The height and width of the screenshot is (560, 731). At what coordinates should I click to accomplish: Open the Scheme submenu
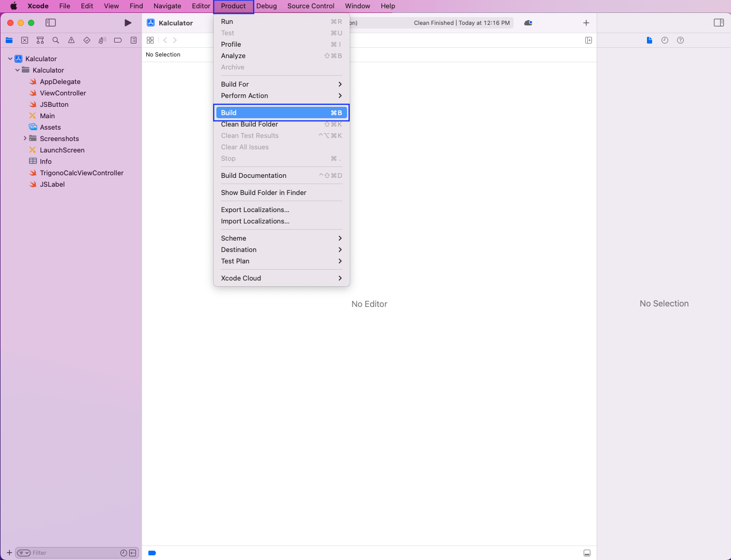click(x=282, y=238)
